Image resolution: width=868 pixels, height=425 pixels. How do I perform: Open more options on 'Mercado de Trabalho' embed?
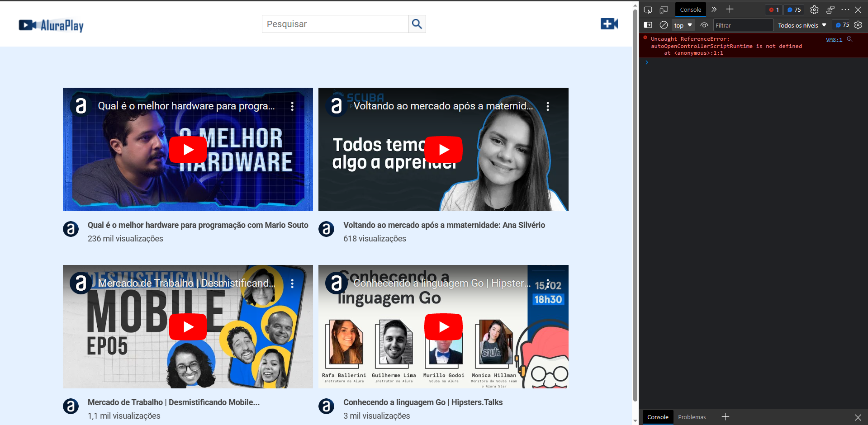[292, 283]
